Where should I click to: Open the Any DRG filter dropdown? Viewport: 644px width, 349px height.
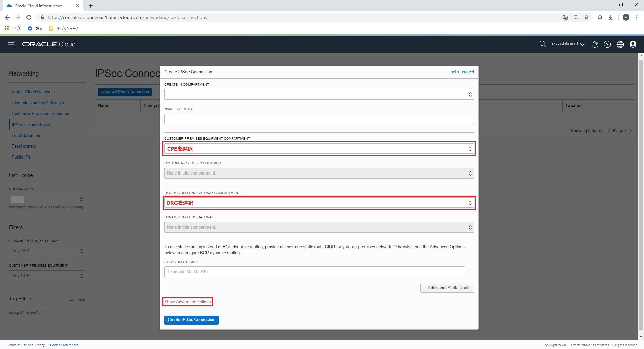pos(47,251)
